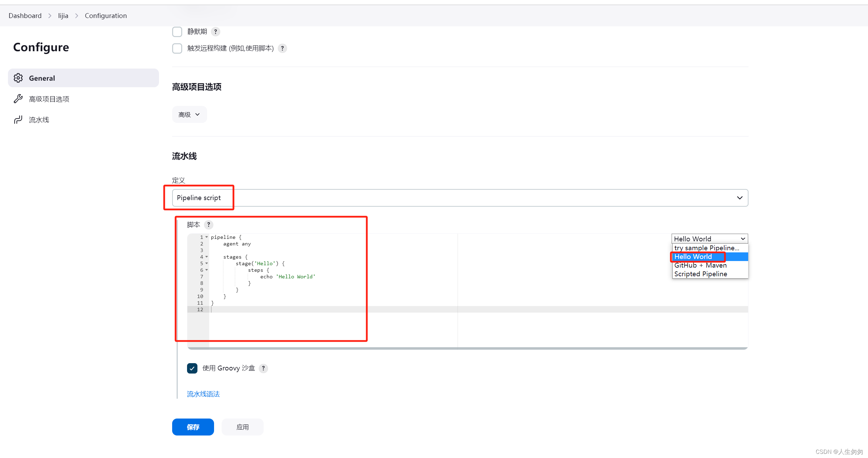Collapse fold arrow on line 5 stage('Hello')
This screenshot has height=458, width=868.
point(207,263)
